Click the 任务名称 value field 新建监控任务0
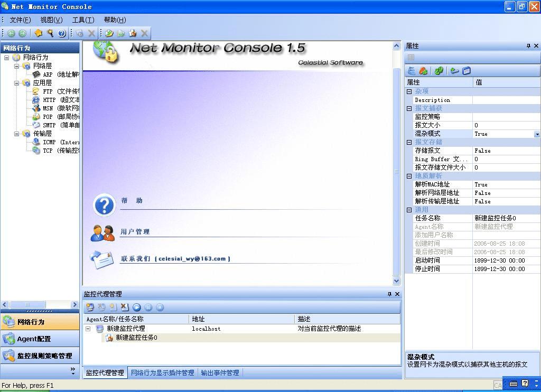 pos(506,218)
